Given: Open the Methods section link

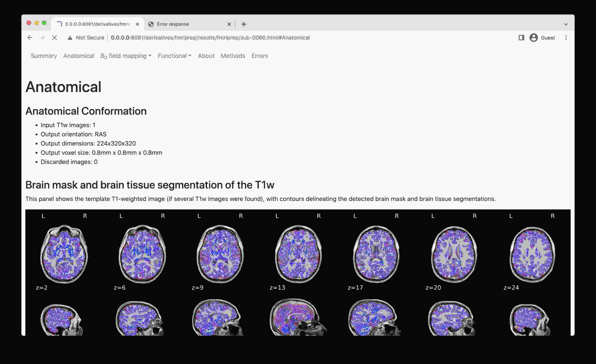Looking at the screenshot, I should pos(233,56).
